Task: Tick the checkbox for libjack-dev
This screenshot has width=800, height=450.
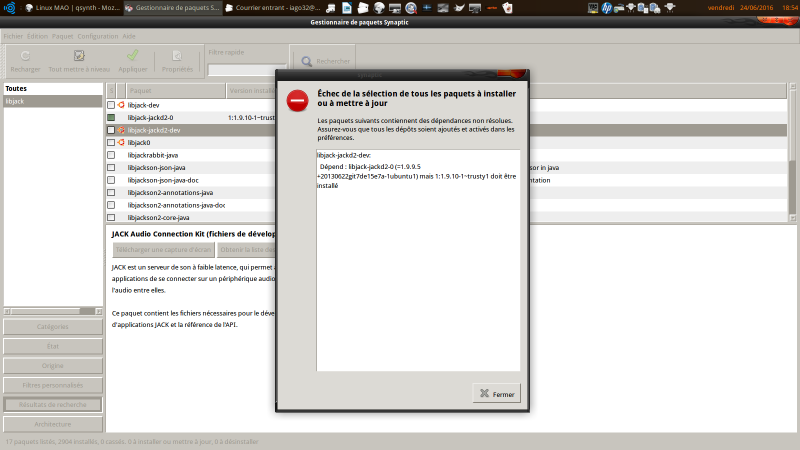Action: tap(111, 105)
